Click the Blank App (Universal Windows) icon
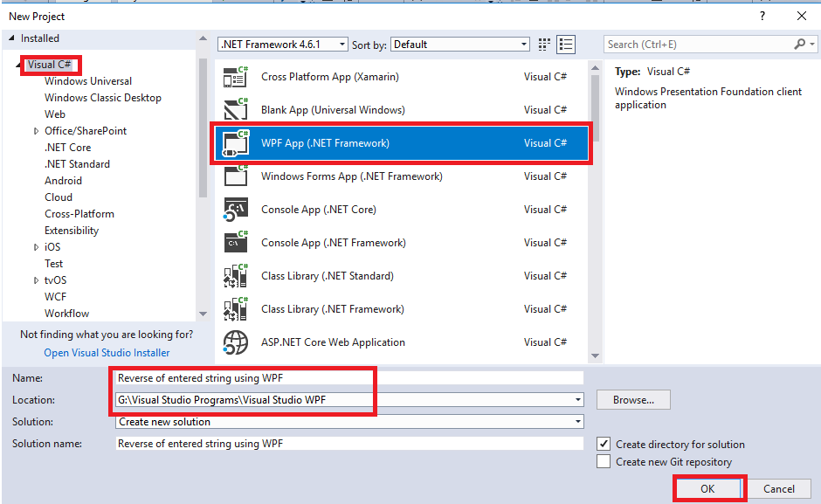 (236, 110)
